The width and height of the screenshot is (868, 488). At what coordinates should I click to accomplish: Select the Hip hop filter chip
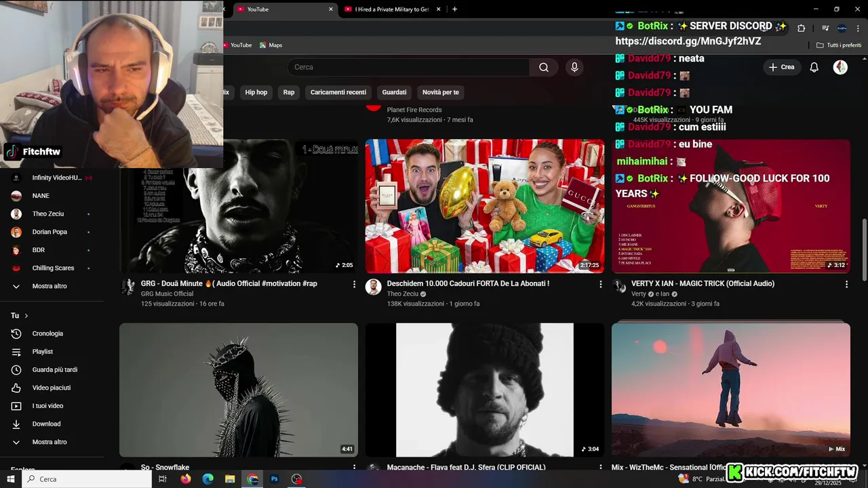click(256, 92)
